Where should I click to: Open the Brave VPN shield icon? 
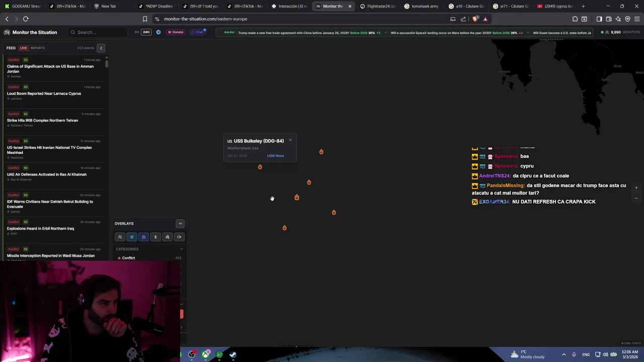pyautogui.click(x=627, y=19)
